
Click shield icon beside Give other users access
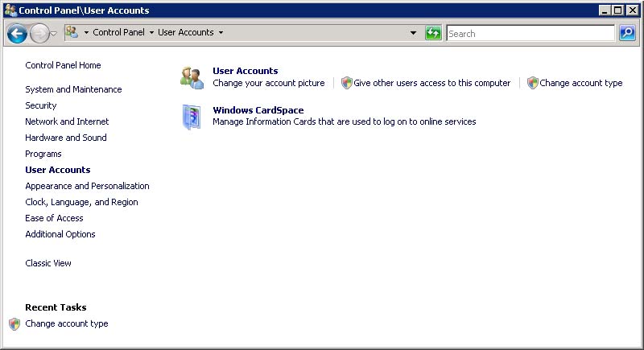[347, 83]
